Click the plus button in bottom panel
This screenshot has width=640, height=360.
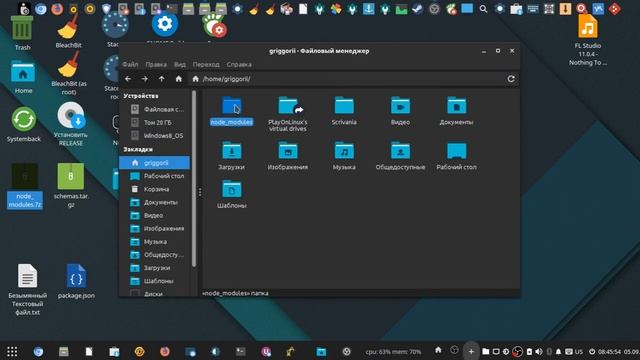tap(471, 351)
